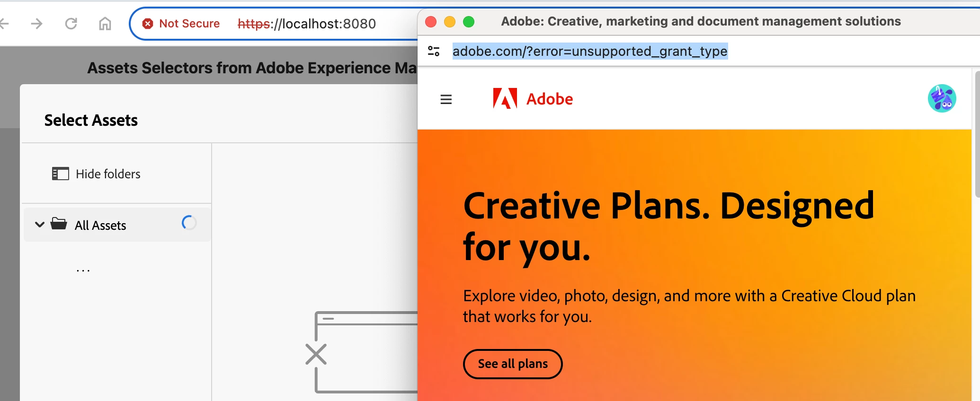This screenshot has width=980, height=401.
Task: Go forward in the localhost browser
Action: pyautogui.click(x=36, y=24)
